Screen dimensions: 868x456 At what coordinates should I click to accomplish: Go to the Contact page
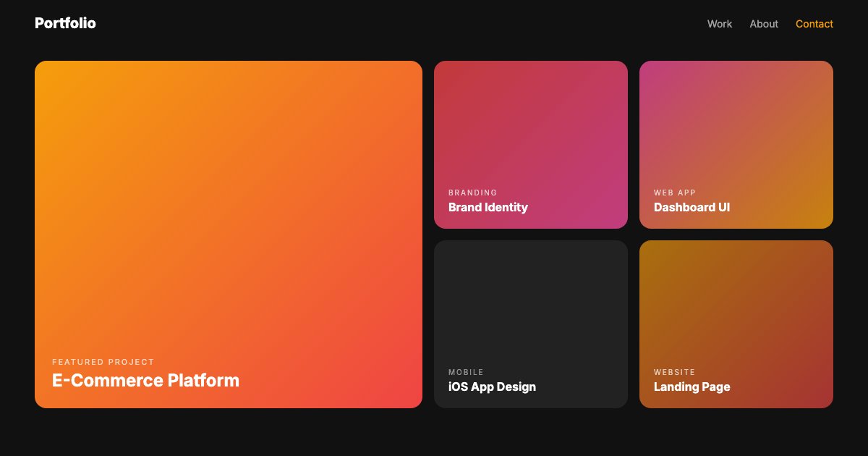(x=814, y=24)
